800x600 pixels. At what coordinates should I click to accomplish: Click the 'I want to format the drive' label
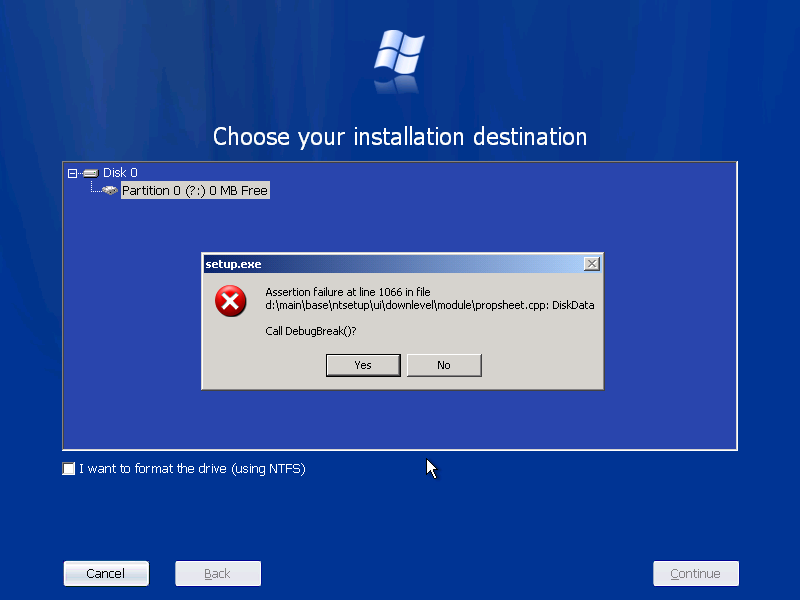click(192, 468)
